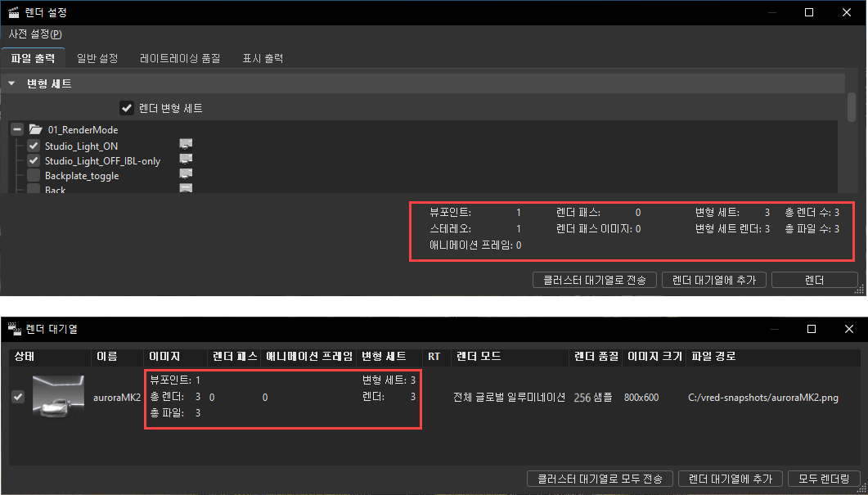Disable the 렌더 변형 세트 checkbox
Viewport: 868px width, 495px height.
click(x=127, y=107)
